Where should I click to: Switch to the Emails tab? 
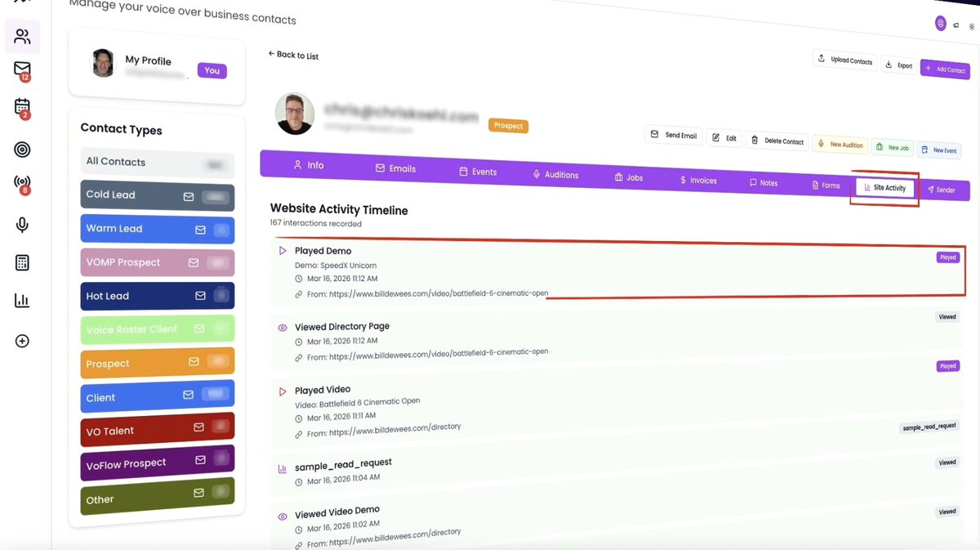tap(395, 168)
